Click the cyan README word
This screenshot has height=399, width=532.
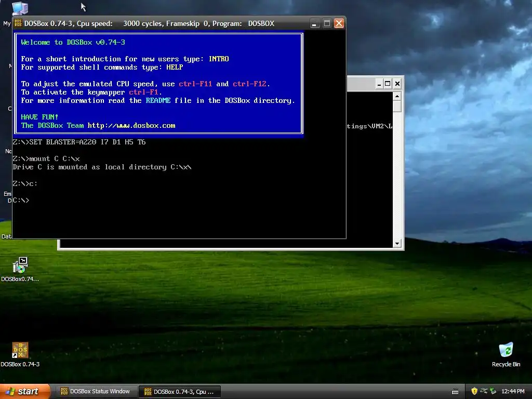(x=158, y=100)
